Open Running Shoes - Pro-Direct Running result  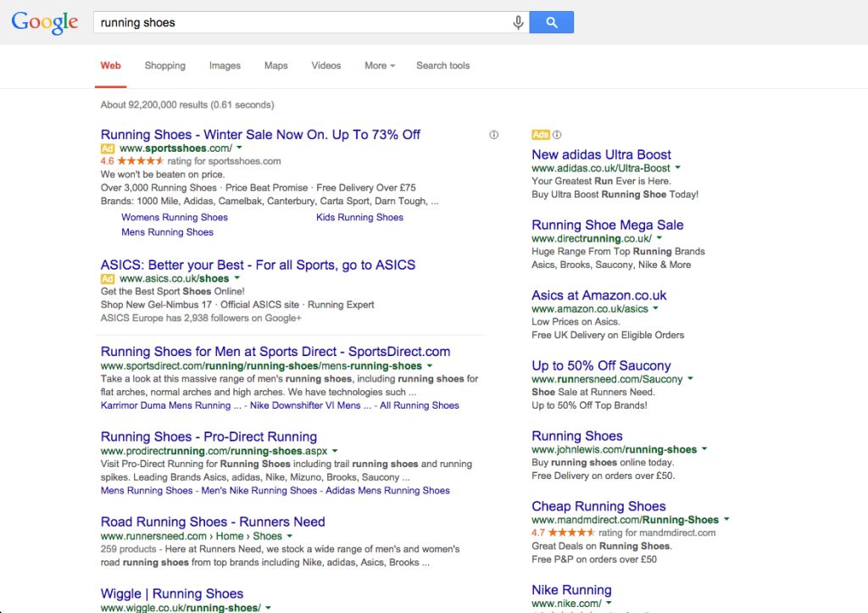(x=209, y=437)
